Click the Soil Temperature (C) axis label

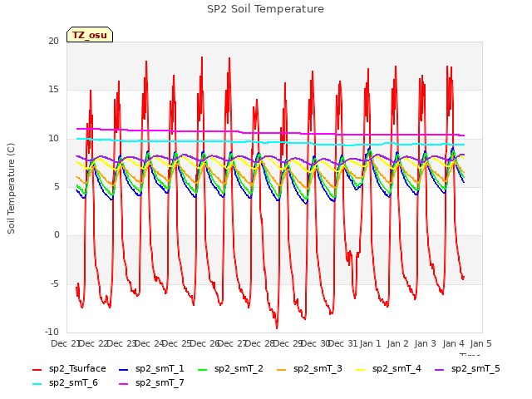click(x=11, y=189)
